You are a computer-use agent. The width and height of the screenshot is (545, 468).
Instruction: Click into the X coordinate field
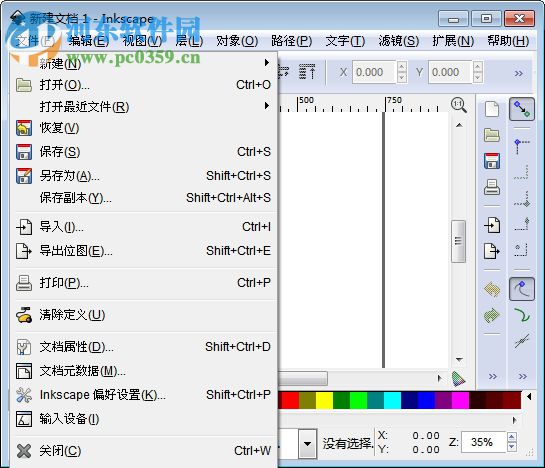coord(374,72)
